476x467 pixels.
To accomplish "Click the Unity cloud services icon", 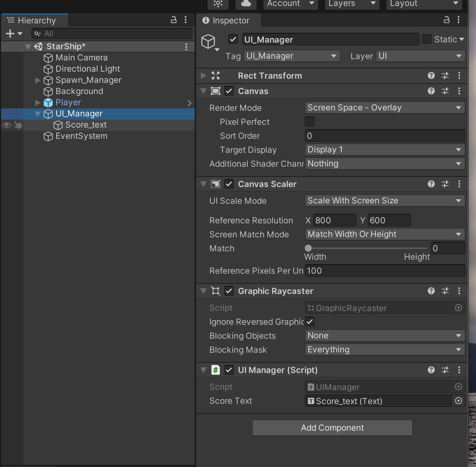I will point(246,5).
